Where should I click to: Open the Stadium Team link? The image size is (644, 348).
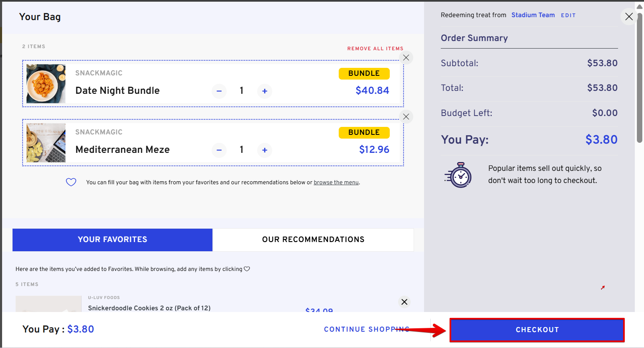533,15
